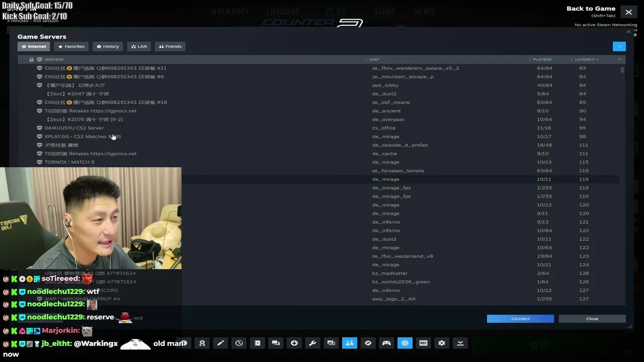Image resolution: width=644 pixels, height=362 pixels.
Task: Click map name de_overpass
Action: click(388, 119)
